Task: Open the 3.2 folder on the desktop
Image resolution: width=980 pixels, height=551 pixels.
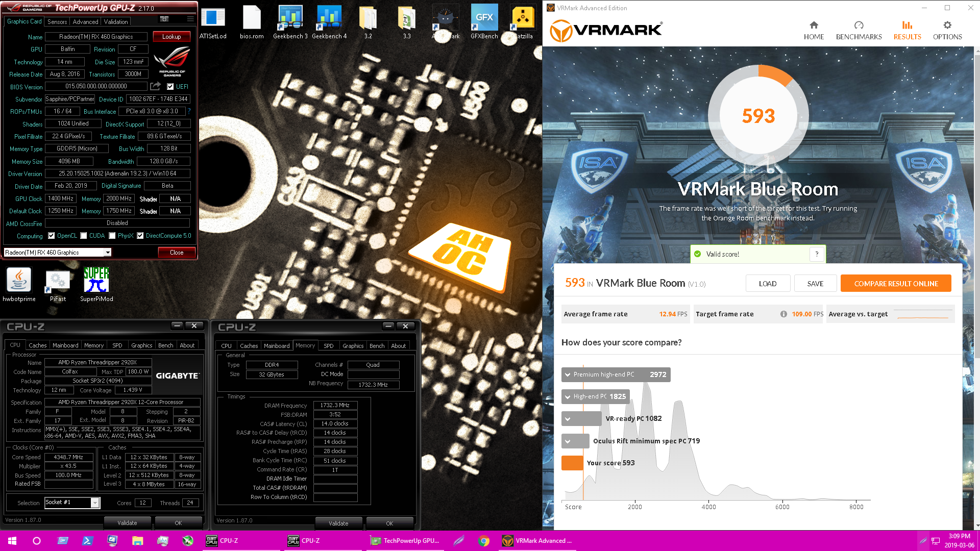Action: click(368, 23)
